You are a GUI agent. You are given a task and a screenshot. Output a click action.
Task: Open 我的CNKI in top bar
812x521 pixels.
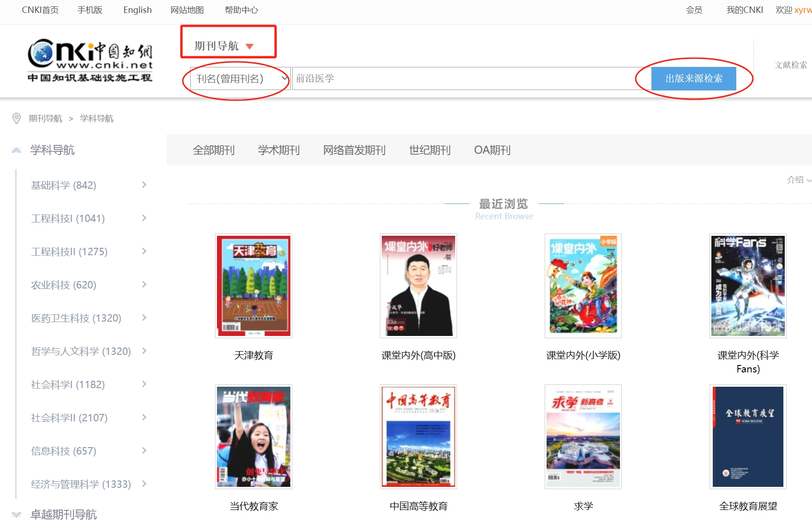745,10
